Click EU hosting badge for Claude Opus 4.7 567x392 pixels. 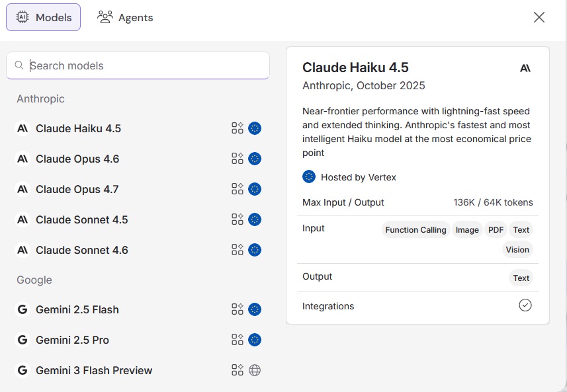click(255, 189)
